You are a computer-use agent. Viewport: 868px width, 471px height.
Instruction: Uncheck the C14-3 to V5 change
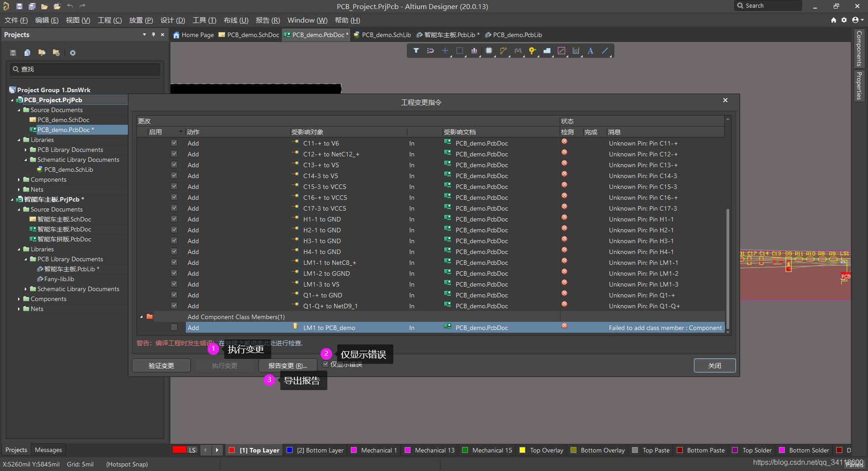click(x=174, y=175)
